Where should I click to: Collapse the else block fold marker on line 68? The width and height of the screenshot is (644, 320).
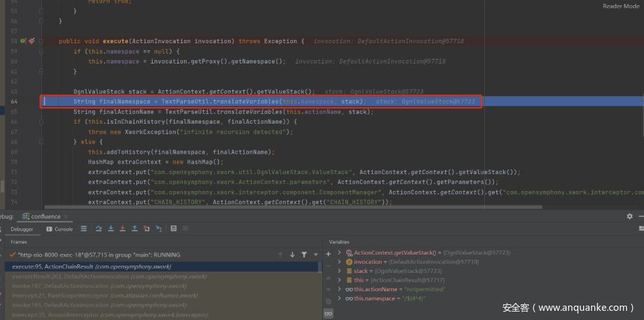tap(41, 141)
